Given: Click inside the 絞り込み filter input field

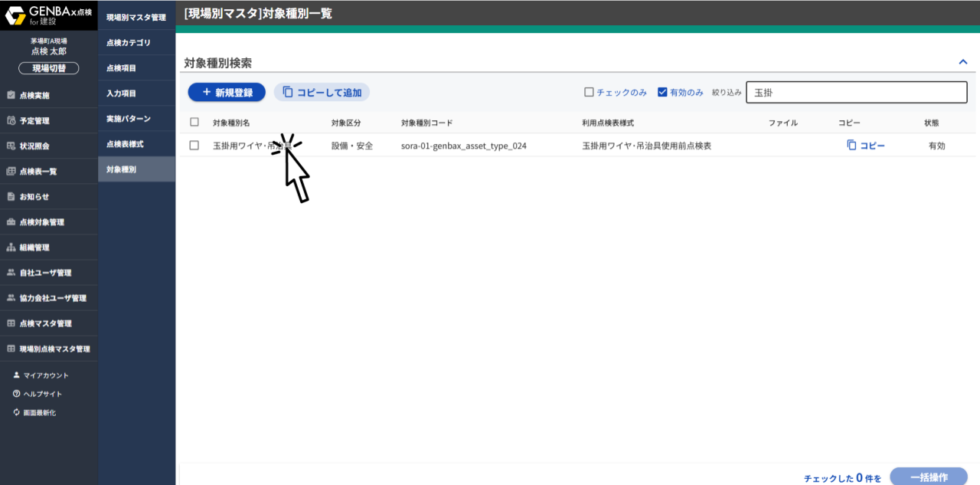Looking at the screenshot, I should [856, 92].
